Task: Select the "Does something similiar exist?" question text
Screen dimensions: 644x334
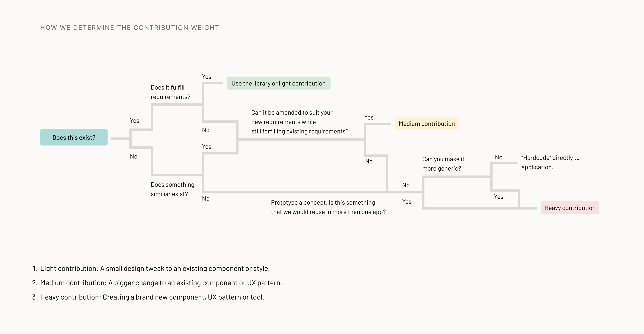Action: 172,189
